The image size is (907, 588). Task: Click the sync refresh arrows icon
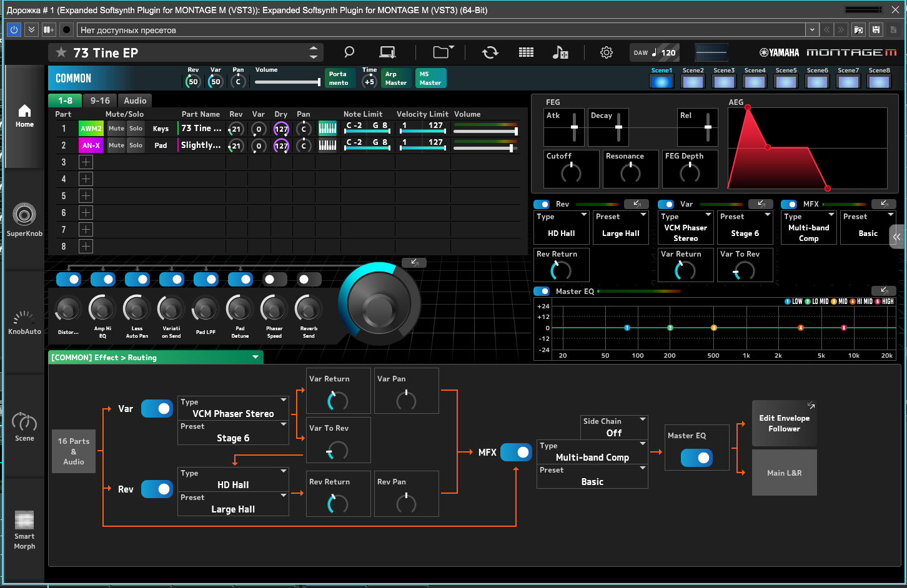[490, 52]
